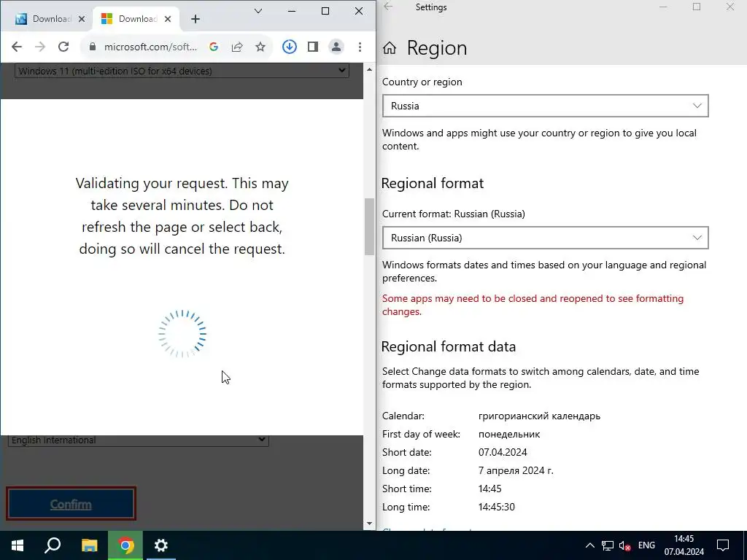Toggle Chrome side panel
Viewport: 747px width, 560px height.
click(x=313, y=47)
